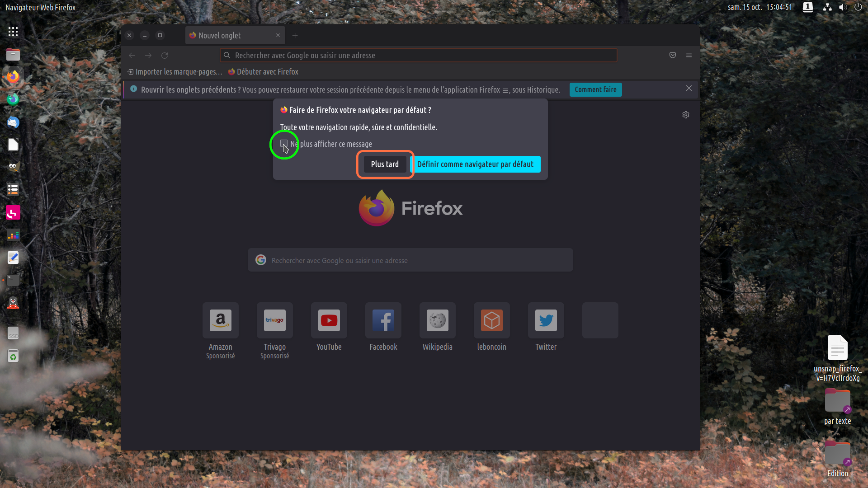868x488 pixels.
Task: Click the back navigation arrow
Action: point(132,56)
